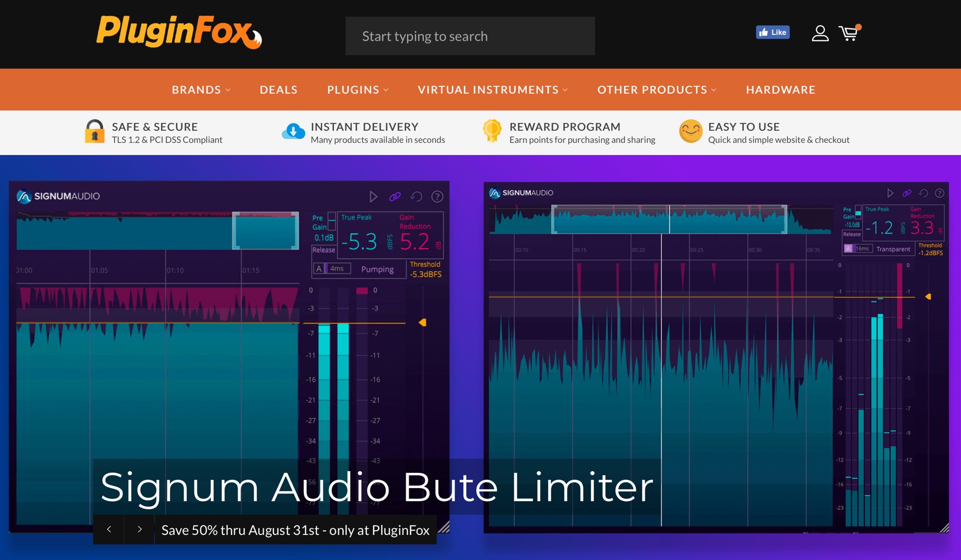Click the -1.2dBFS threshold value

930,253
